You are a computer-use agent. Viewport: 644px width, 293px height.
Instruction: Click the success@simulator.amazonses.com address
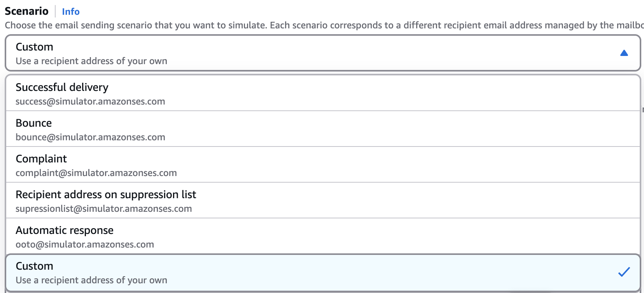click(90, 101)
